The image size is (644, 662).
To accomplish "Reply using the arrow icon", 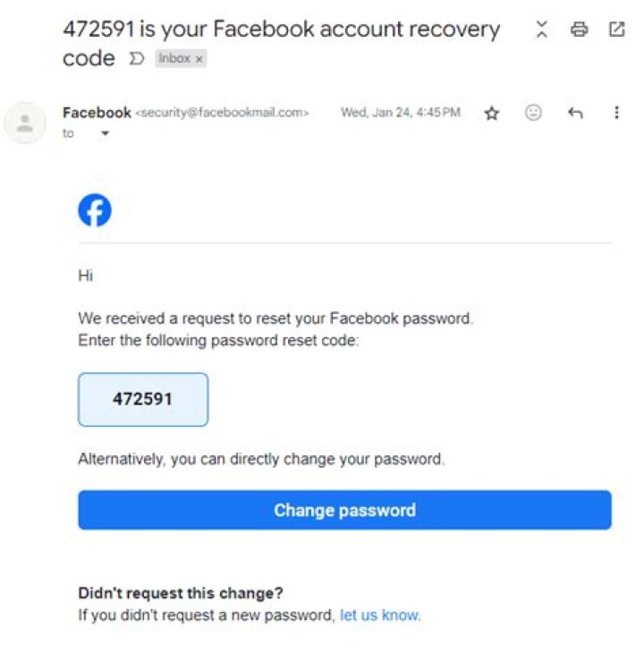I will [x=575, y=114].
